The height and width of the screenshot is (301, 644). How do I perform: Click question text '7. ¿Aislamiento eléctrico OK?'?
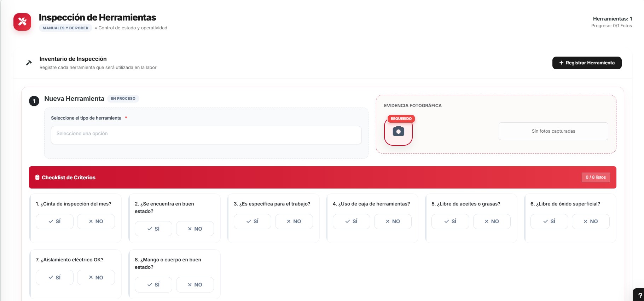pos(70,260)
